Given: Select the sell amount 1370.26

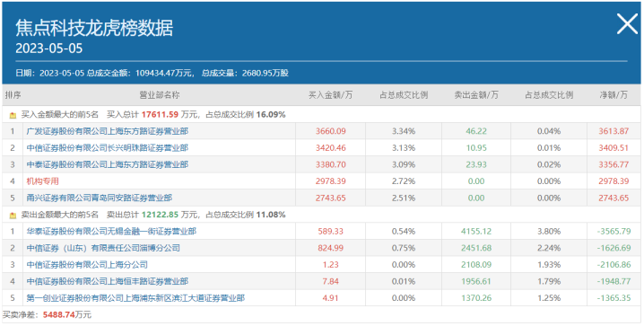Looking at the screenshot, I should [x=476, y=297].
